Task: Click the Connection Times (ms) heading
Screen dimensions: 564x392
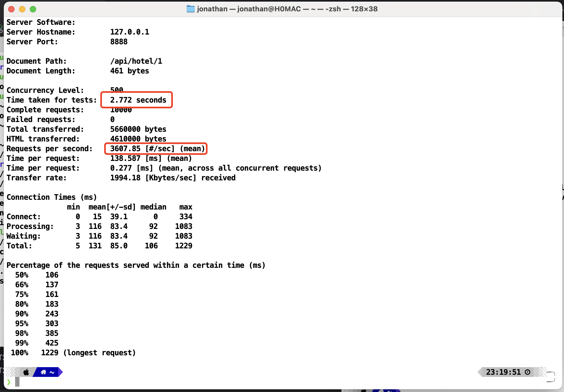Action: click(x=52, y=197)
